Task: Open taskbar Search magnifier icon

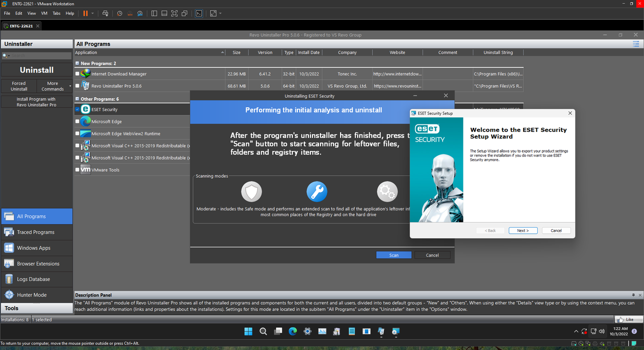Action: coord(263,331)
